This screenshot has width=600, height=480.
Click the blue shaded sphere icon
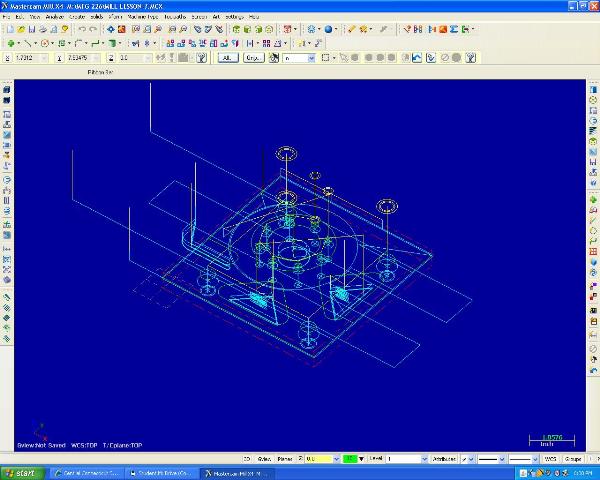pos(327,29)
